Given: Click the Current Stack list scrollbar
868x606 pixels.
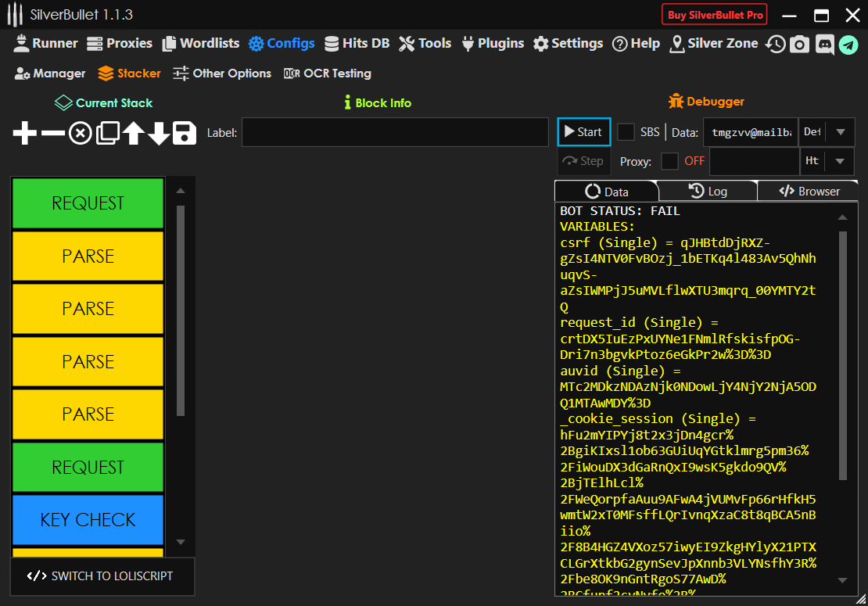Looking at the screenshot, I should [x=181, y=310].
